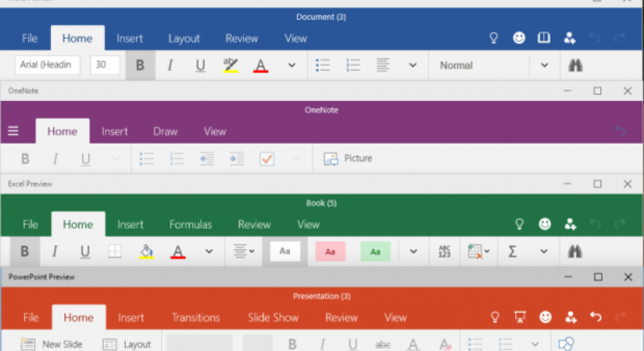Open the Formulas tab in Excel
Image resolution: width=644 pixels, height=351 pixels.
(191, 225)
